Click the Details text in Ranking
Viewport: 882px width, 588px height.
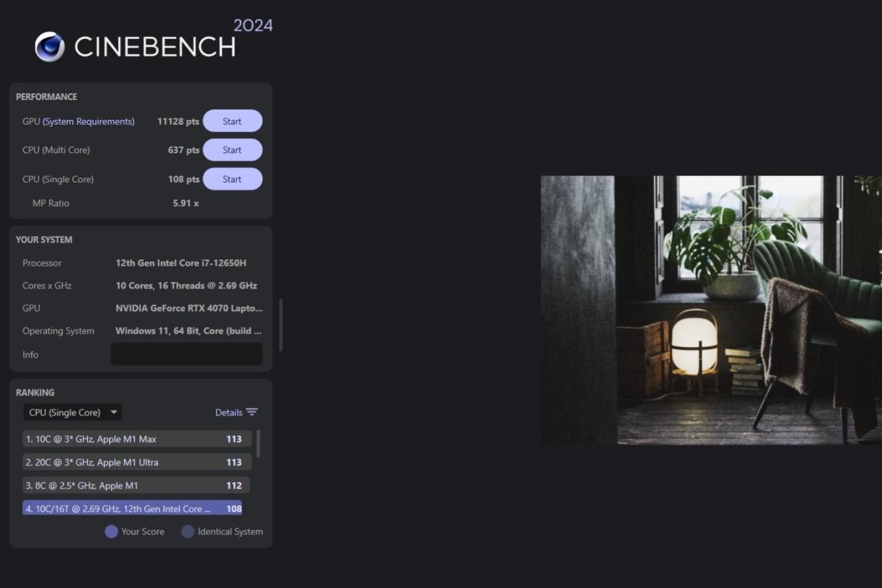click(229, 413)
